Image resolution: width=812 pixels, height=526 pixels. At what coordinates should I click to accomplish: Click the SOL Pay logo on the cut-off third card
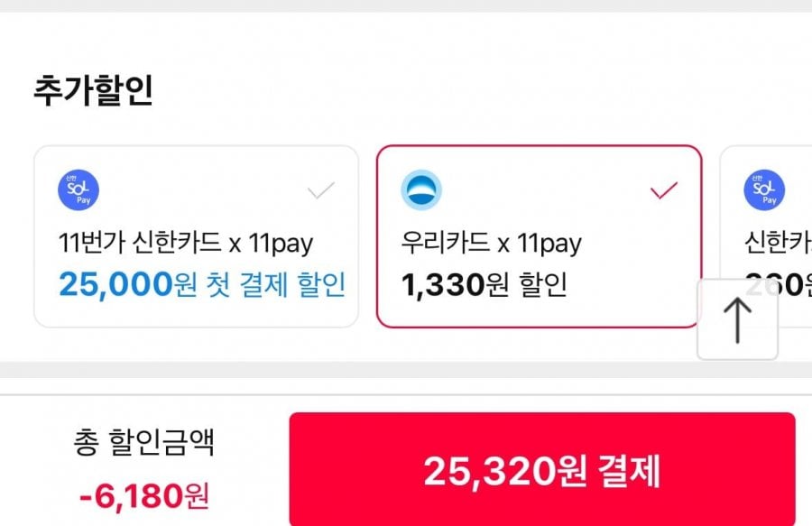(x=765, y=191)
